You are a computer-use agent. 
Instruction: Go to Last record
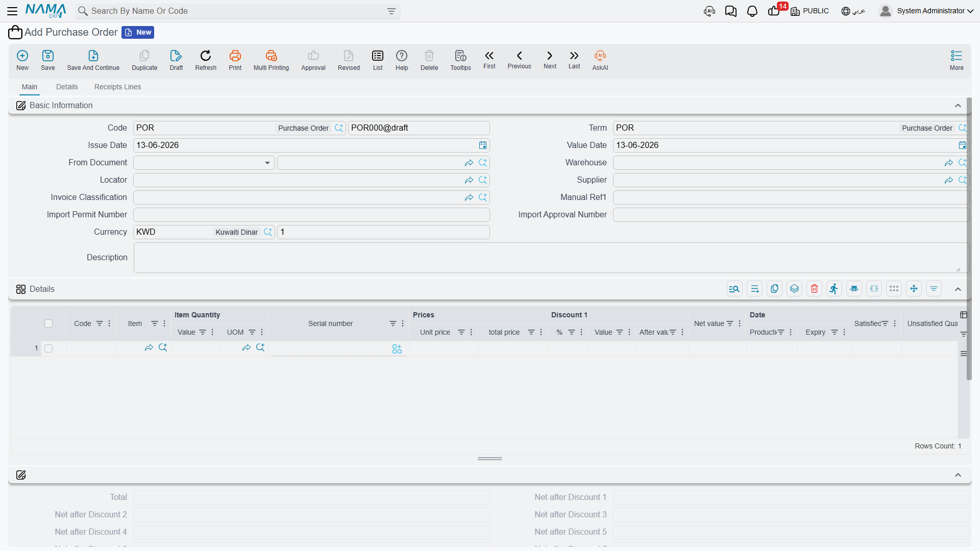coord(574,60)
